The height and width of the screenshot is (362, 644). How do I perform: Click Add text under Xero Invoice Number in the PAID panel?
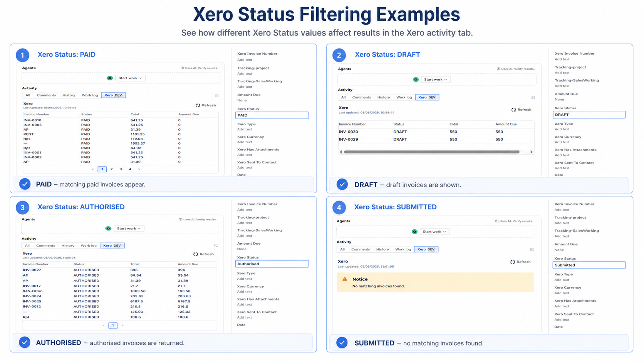(x=245, y=60)
